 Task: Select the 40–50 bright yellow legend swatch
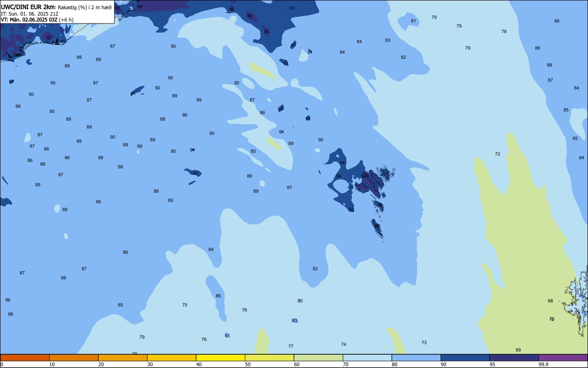click(220, 357)
